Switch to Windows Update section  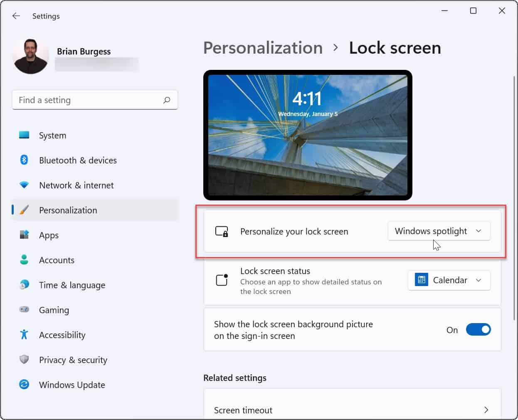click(72, 385)
